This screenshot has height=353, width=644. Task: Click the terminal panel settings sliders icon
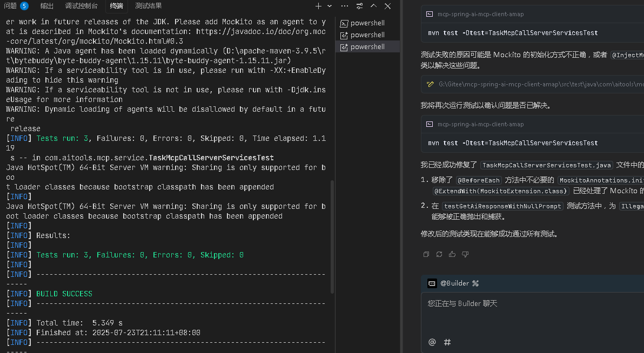(360, 6)
